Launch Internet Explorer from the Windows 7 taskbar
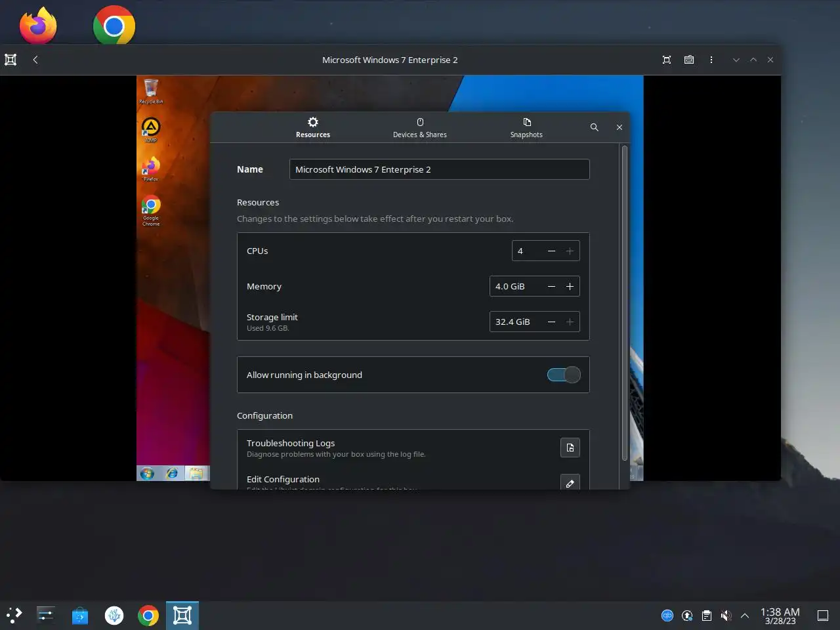Screen dimensions: 840x630 pos(172,473)
